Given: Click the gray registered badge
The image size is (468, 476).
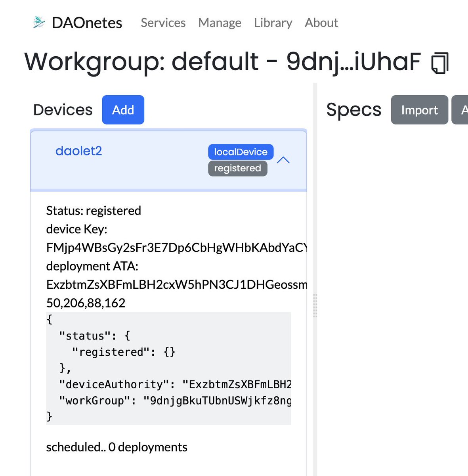Looking at the screenshot, I should click(237, 168).
